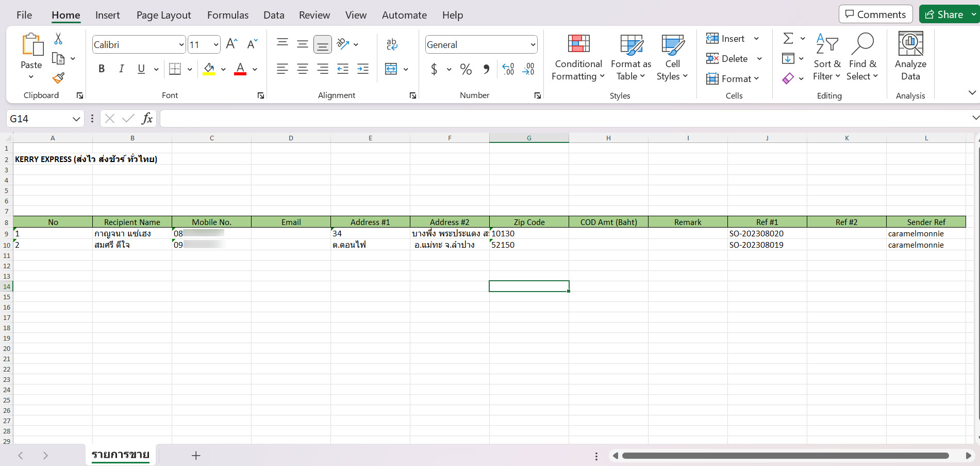Open Sort & Filter dropdown
Viewport: 980px width, 466px height.
(827, 57)
